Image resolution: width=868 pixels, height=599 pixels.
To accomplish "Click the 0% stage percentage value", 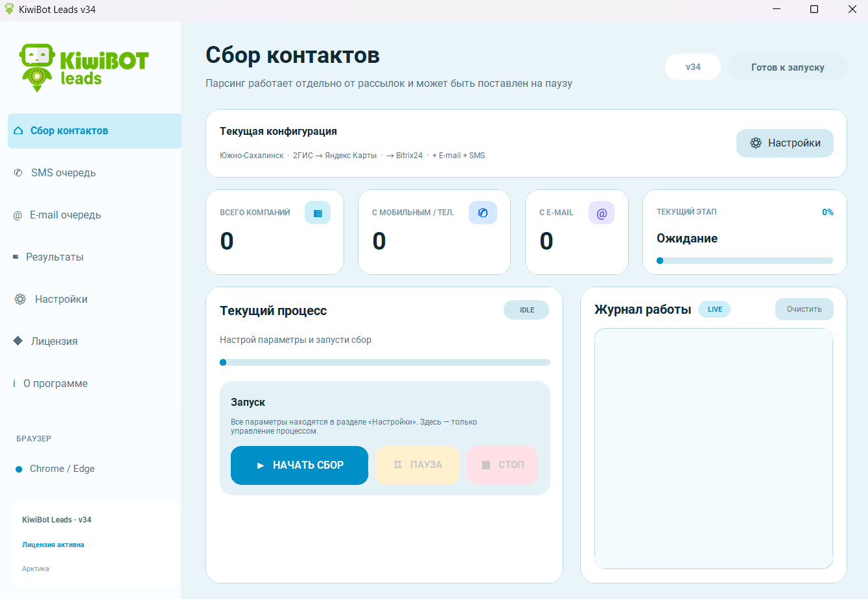I will [x=828, y=212].
